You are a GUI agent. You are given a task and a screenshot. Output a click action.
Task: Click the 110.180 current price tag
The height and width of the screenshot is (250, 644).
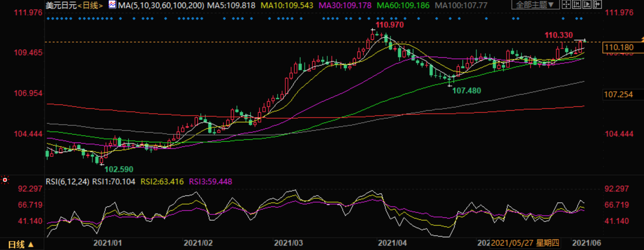[619, 47]
